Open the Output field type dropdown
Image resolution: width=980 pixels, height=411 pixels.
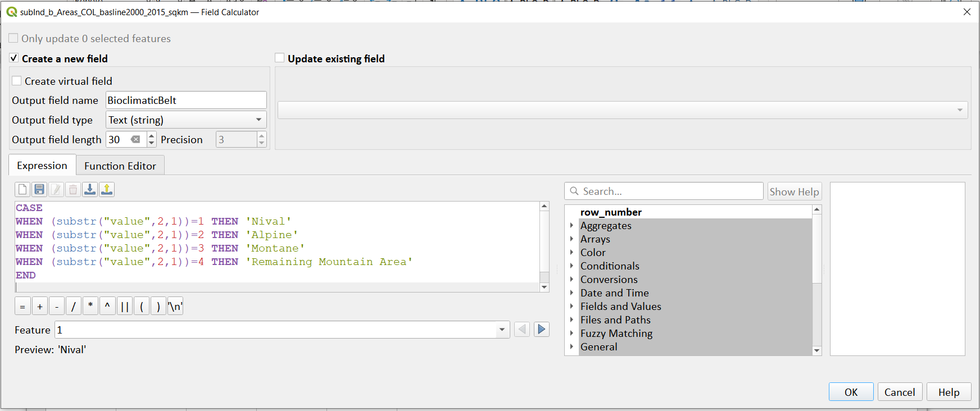186,120
